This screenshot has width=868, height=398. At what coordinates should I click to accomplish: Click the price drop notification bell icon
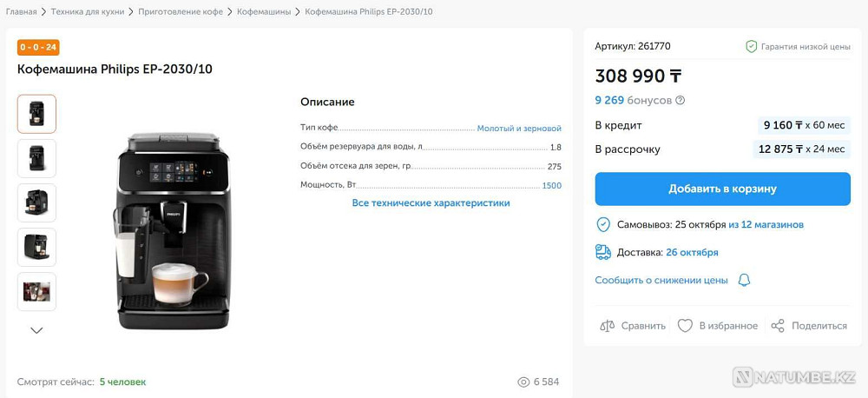(x=744, y=280)
